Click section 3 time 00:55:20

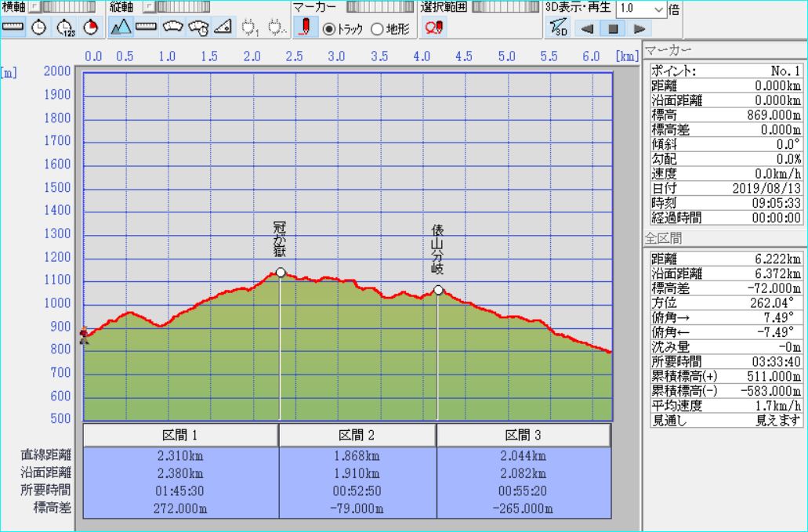coord(524,490)
